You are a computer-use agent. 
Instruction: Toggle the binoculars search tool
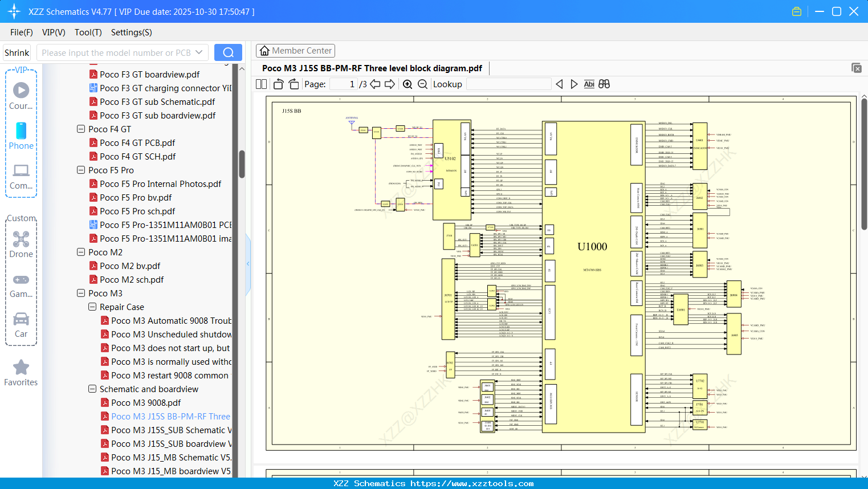pyautogui.click(x=604, y=84)
